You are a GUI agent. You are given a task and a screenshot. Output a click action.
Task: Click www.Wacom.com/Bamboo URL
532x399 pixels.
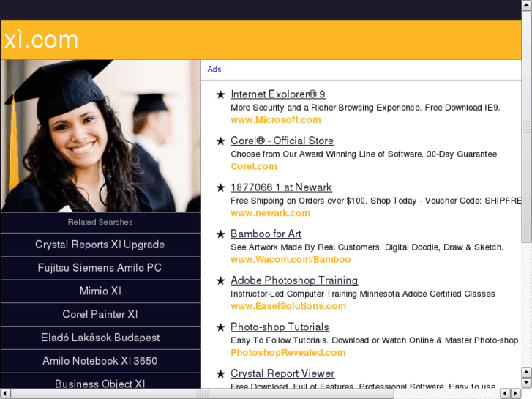click(291, 259)
